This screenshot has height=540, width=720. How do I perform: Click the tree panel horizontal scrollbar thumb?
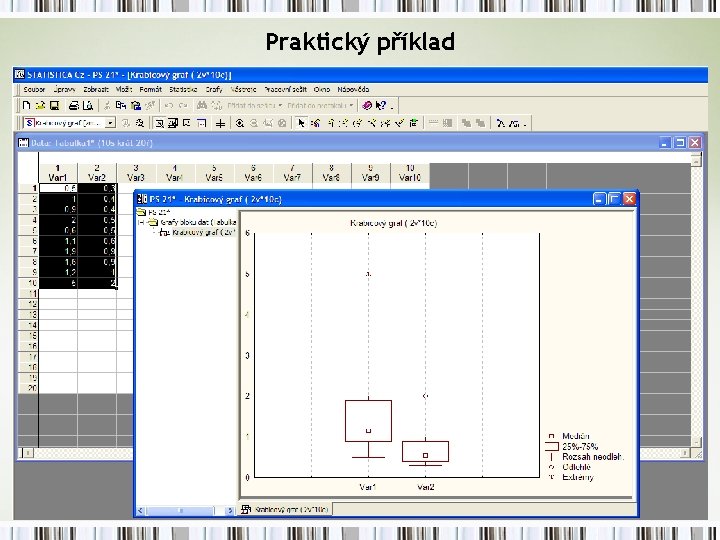pyautogui.click(x=180, y=511)
